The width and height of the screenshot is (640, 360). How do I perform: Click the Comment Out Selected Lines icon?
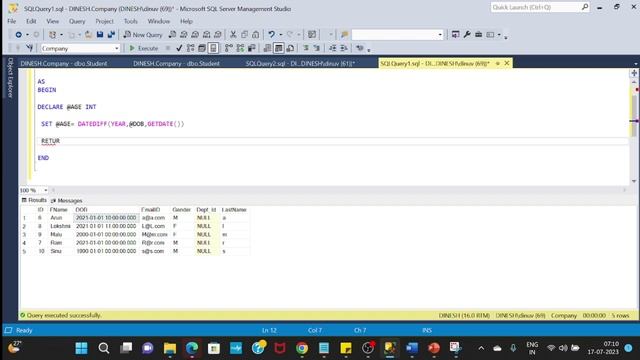pos(306,48)
